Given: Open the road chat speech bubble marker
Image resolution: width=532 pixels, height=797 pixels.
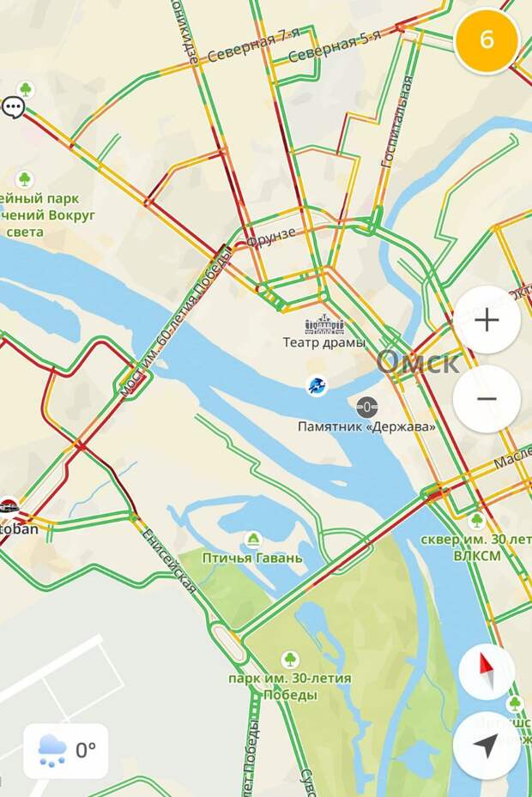Looking at the screenshot, I should (12, 107).
